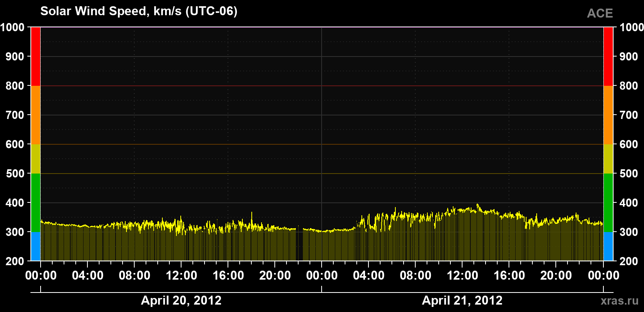This screenshot has width=644, height=312.
Task: Click the "900" label on the left axis
Action: (15, 57)
